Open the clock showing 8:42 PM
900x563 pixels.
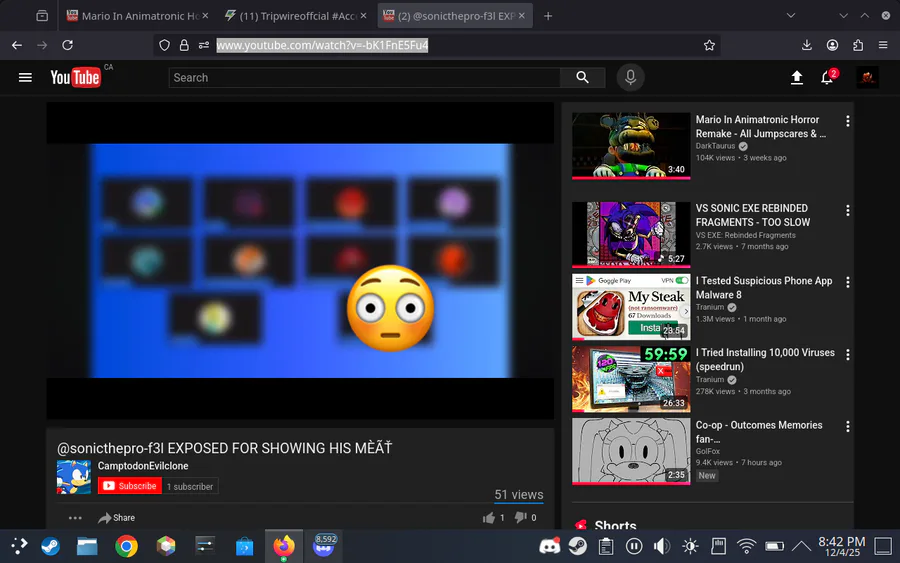tap(841, 546)
